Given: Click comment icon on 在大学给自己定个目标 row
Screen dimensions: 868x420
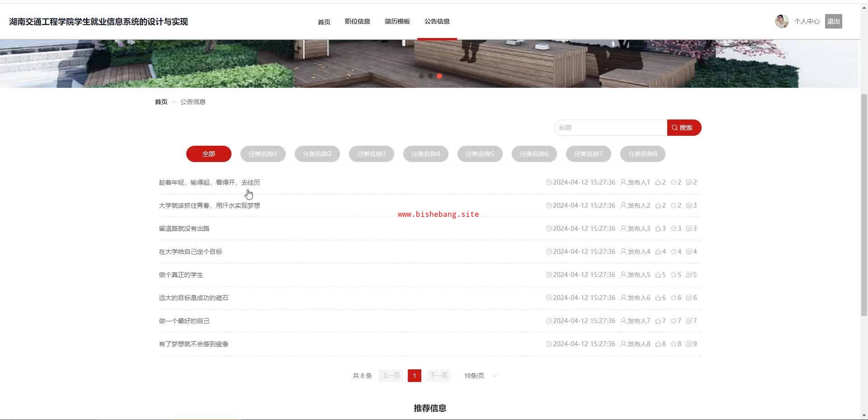Looking at the screenshot, I should click(x=689, y=252).
